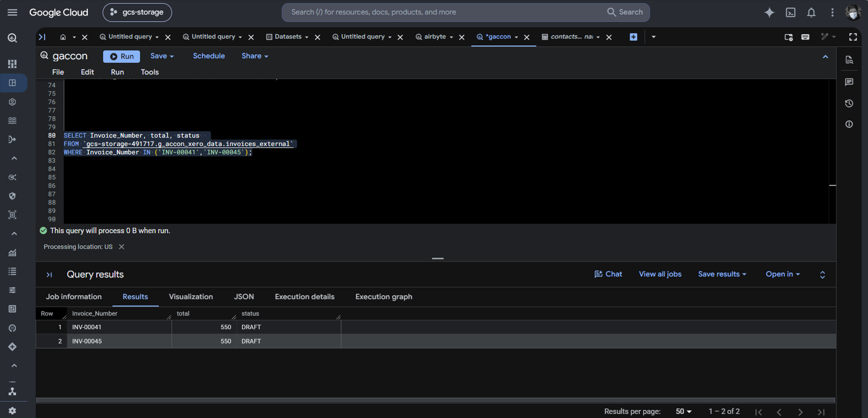This screenshot has width=868, height=418.
Task: Run the query with the Run button
Action: tap(121, 56)
